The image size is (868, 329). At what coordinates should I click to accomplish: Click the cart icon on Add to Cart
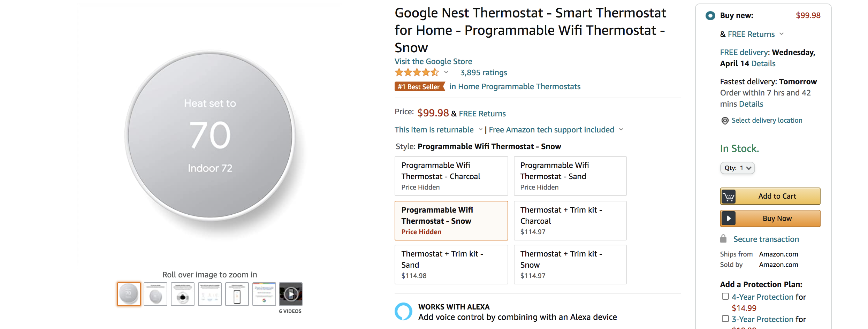729,196
